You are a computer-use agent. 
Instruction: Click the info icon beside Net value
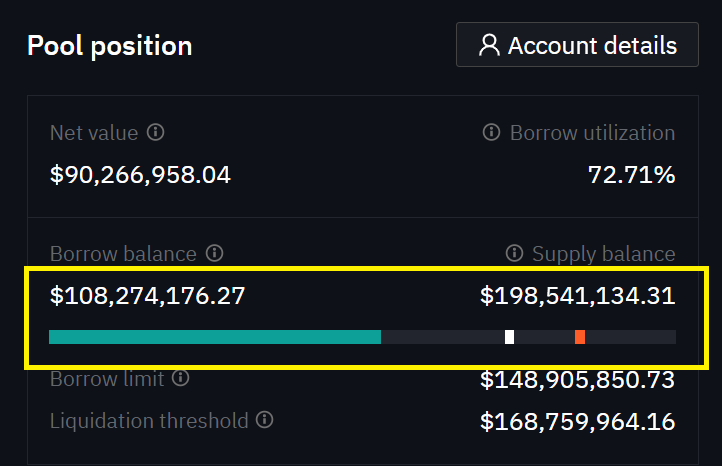pyautogui.click(x=155, y=132)
